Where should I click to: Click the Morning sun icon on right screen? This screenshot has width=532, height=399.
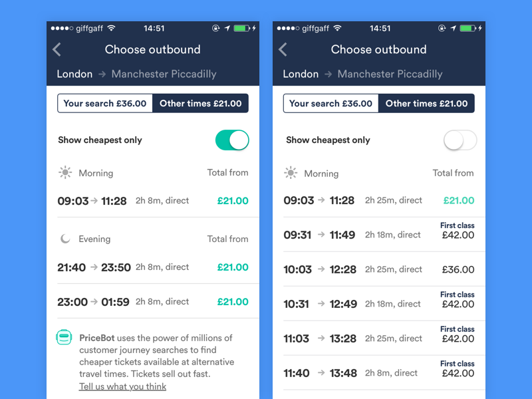(291, 173)
